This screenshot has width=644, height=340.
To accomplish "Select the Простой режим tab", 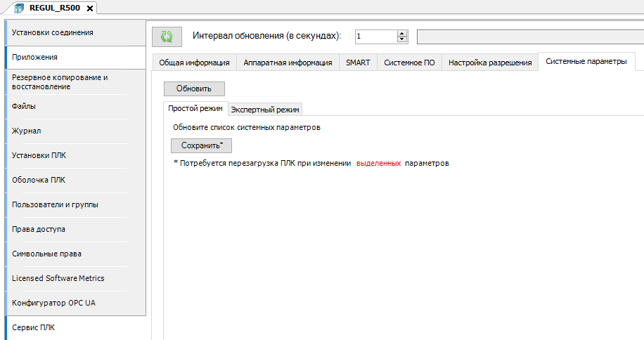I will [x=195, y=108].
